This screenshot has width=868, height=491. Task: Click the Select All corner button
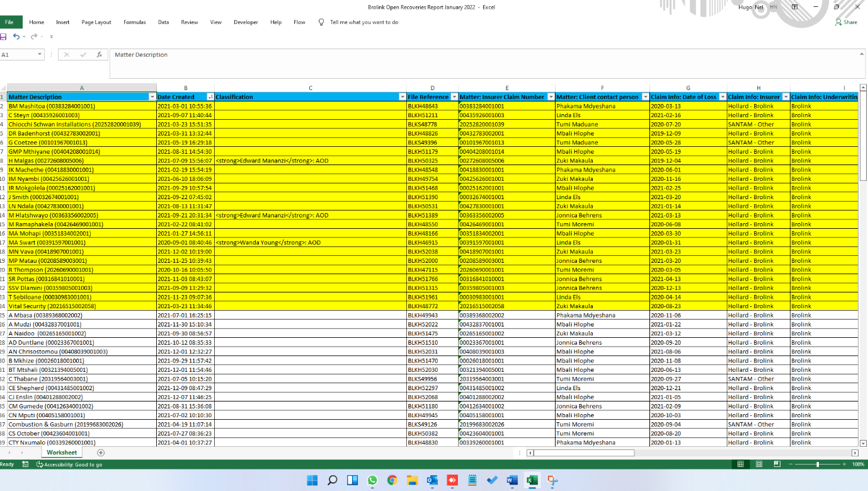pos(3,88)
